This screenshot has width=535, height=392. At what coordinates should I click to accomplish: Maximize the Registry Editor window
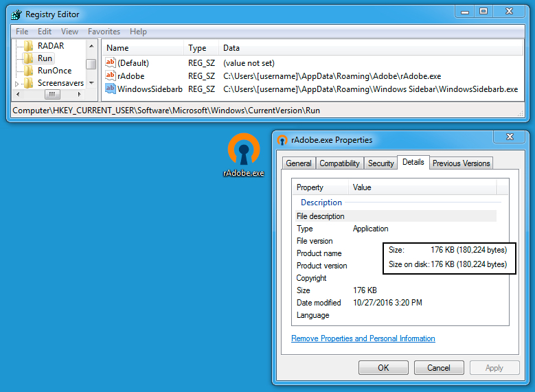(x=483, y=11)
